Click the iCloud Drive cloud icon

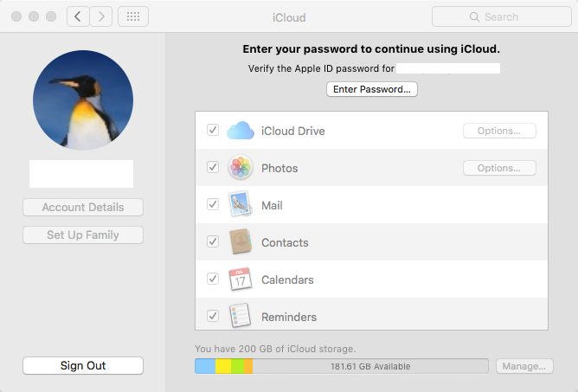241,131
